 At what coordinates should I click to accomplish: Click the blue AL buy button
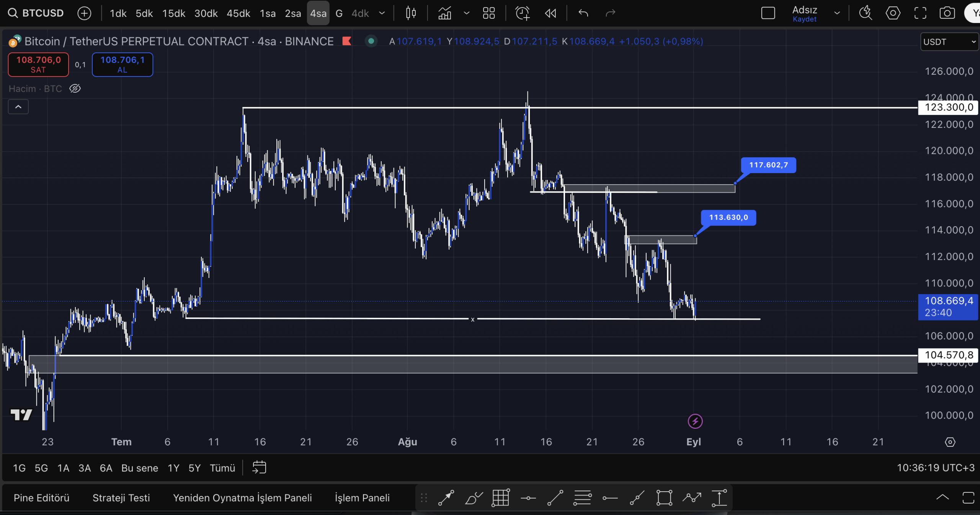122,64
